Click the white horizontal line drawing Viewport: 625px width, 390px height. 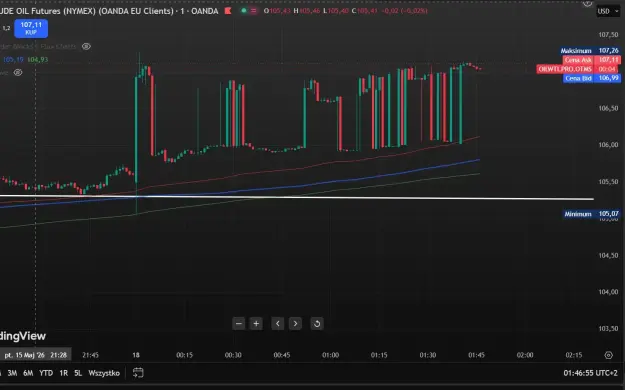coord(297,197)
